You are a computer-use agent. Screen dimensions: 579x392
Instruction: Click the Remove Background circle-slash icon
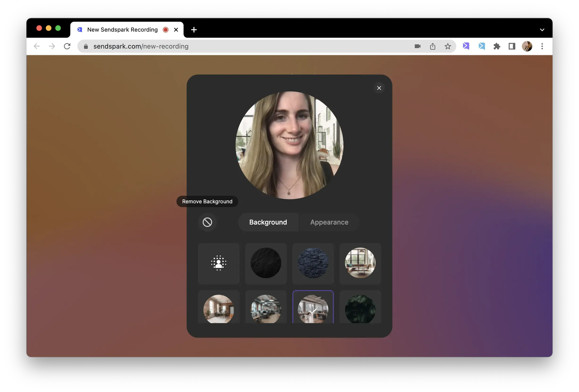tap(207, 222)
